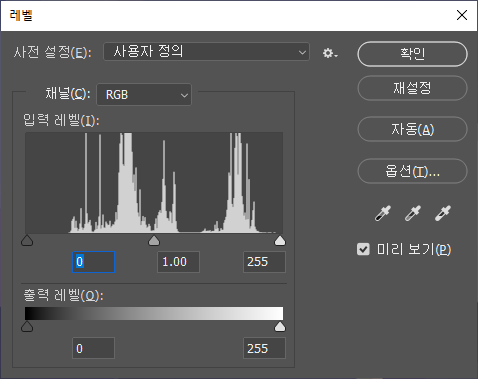Open the 채널 RGB channel dropdown

tap(144, 95)
